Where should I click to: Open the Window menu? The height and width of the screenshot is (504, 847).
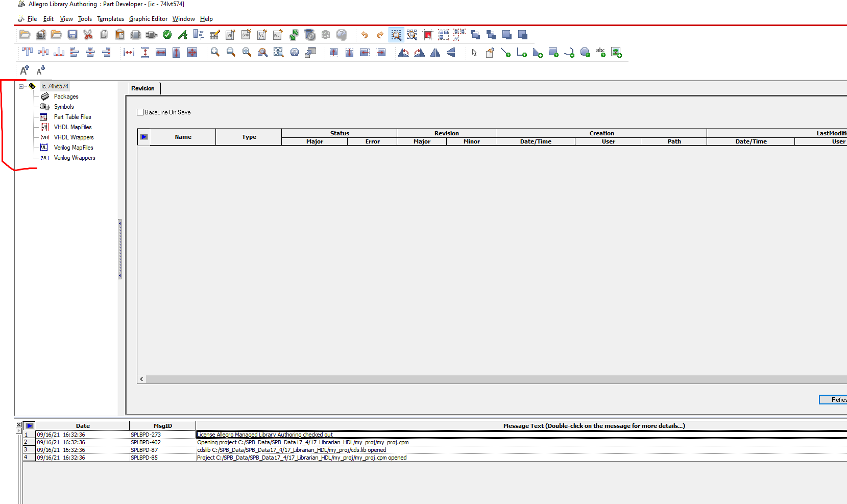pyautogui.click(x=184, y=19)
